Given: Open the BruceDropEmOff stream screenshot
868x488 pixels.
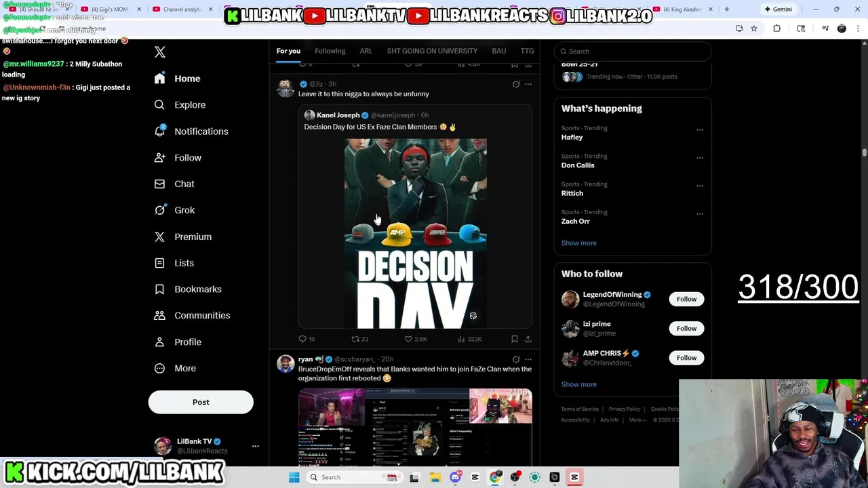Looking at the screenshot, I should pos(415,427).
